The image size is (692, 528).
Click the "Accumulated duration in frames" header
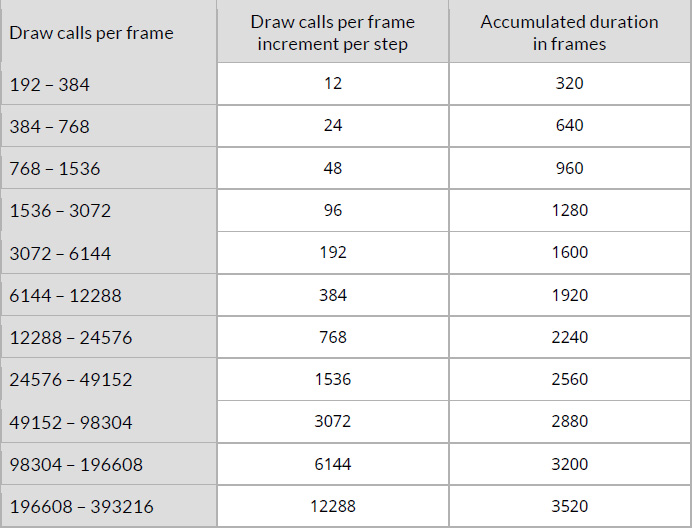coord(569,33)
